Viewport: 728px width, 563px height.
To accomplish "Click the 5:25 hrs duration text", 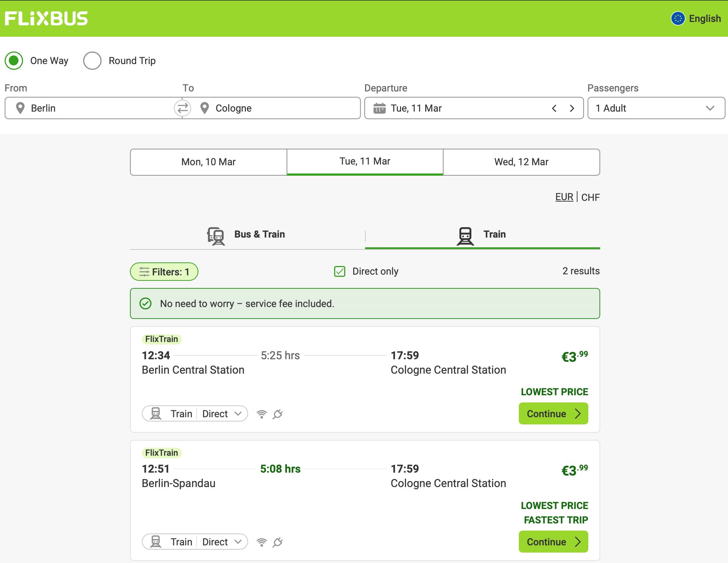I will click(x=280, y=355).
